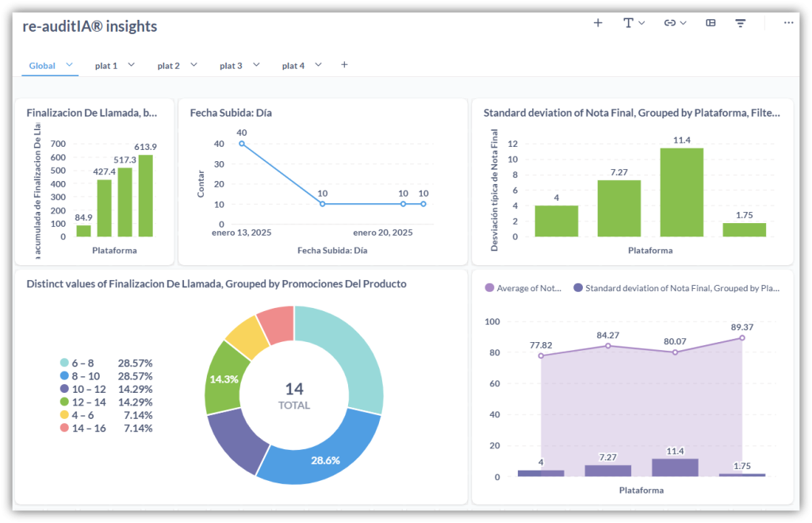Open the three-dot more options menu
The height and width of the screenshot is (523, 812).
pyautogui.click(x=788, y=23)
